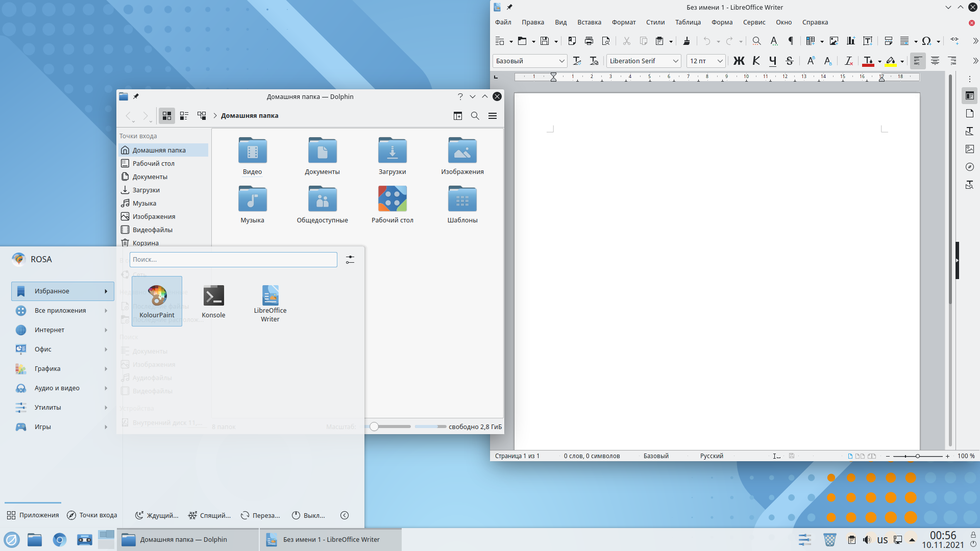Insert special character with Omega icon

(x=926, y=41)
